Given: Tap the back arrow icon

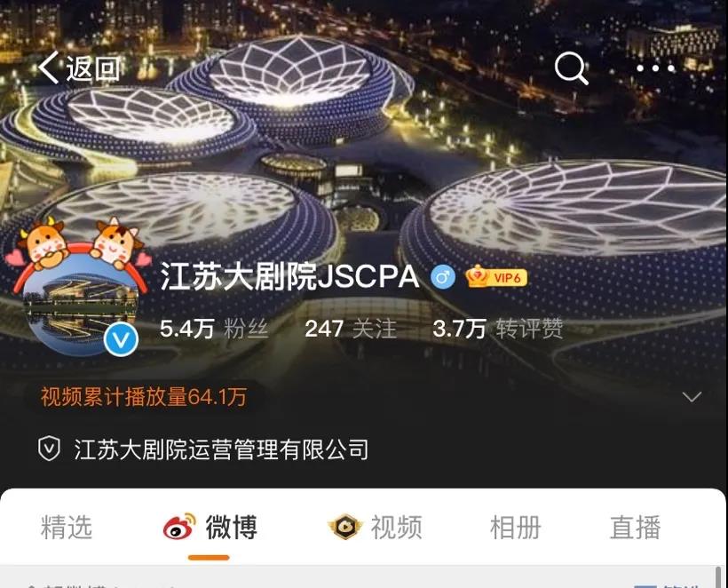Looking at the screenshot, I should 48,68.
